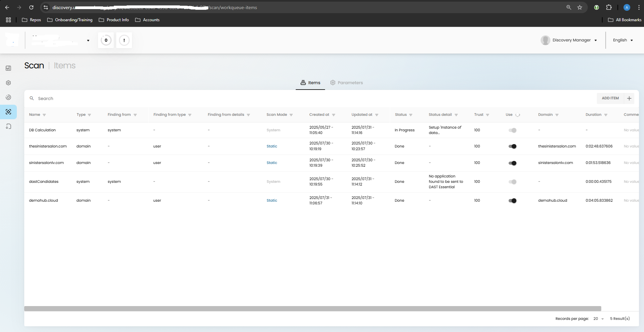Open the dashboard icon in left sidebar
The height and width of the screenshot is (332, 644).
coord(8,68)
